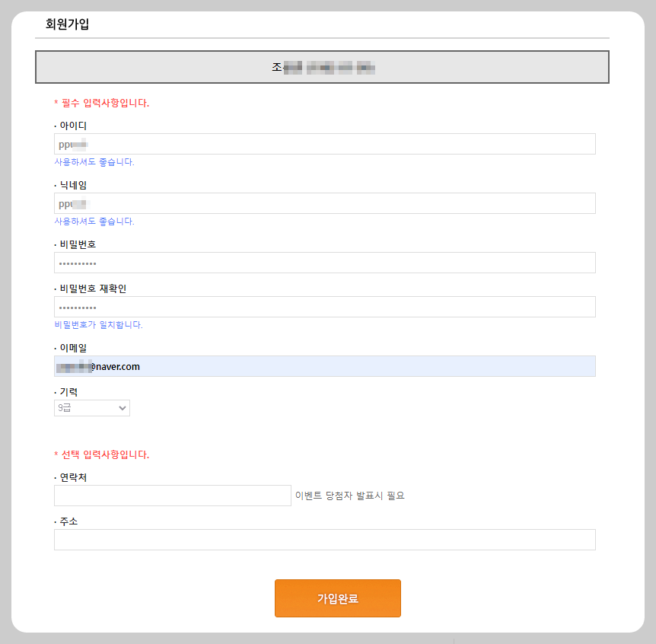Image resolution: width=656 pixels, height=644 pixels.
Task: Click the 연락처 phone number field
Action: [172, 495]
